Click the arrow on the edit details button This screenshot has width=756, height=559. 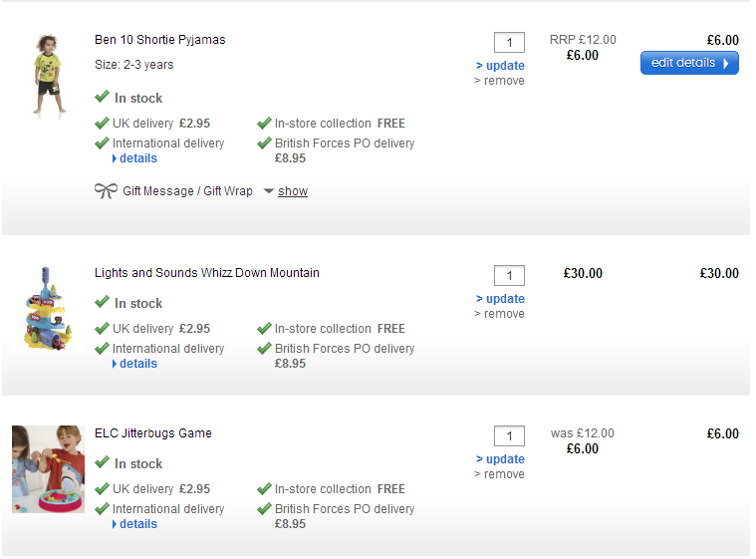point(726,63)
